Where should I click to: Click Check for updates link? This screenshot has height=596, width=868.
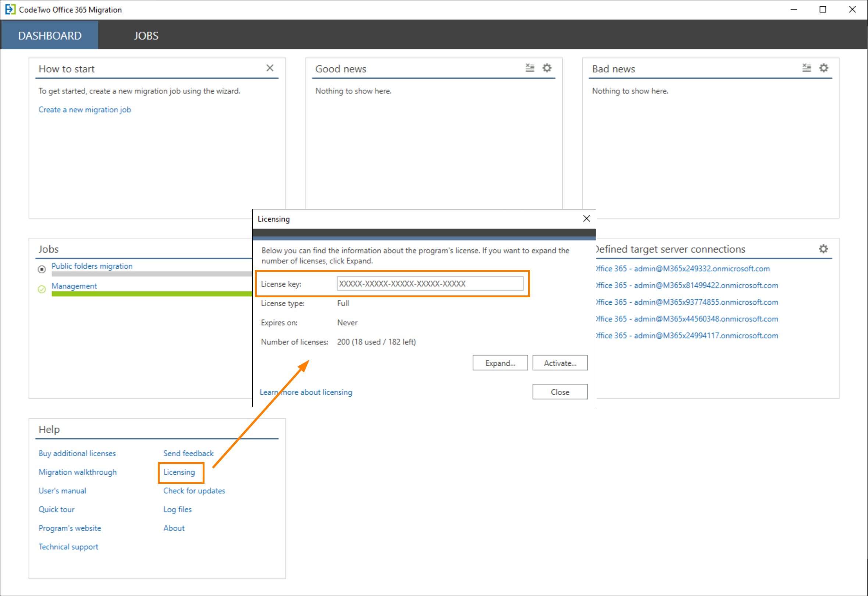(194, 491)
